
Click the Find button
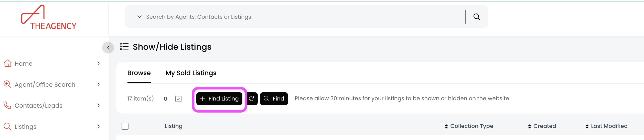(x=274, y=99)
